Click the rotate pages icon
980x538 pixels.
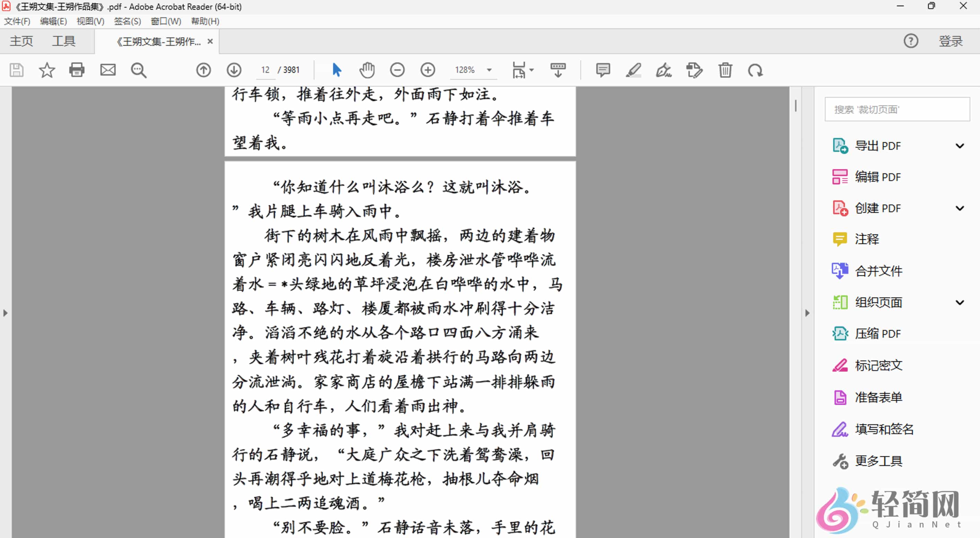click(756, 70)
